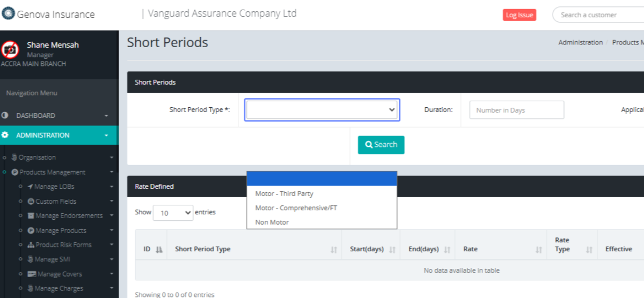
Task: Choose Motor - Third Party option
Action: 284,193
